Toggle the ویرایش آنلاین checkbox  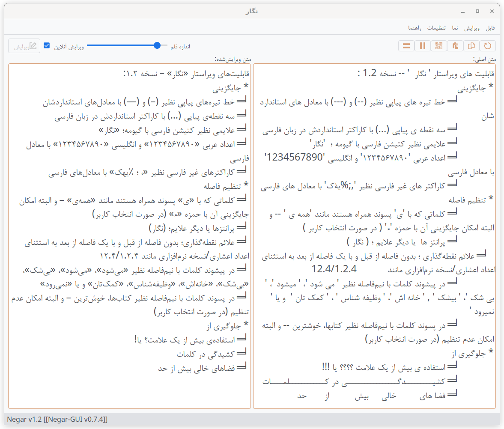(47, 46)
